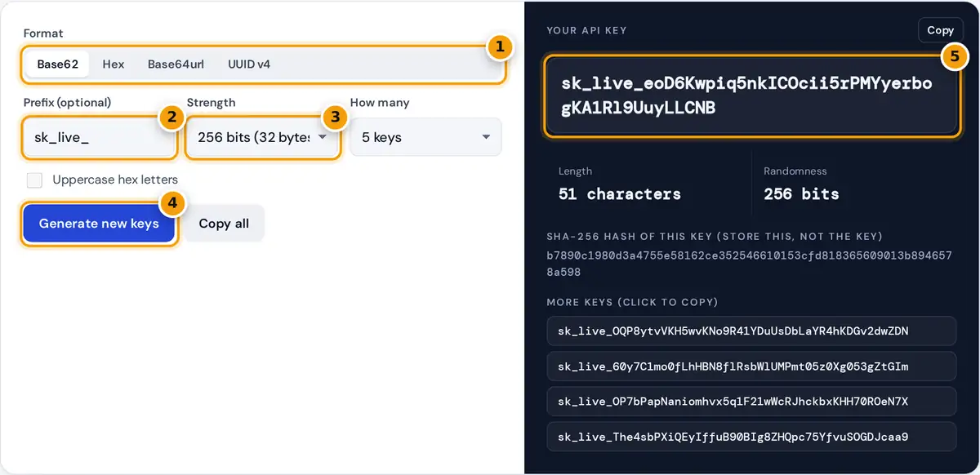This screenshot has width=980, height=475.
Task: Copy the key starting sk_live_60y7Clmo0f
Action: coord(751,366)
